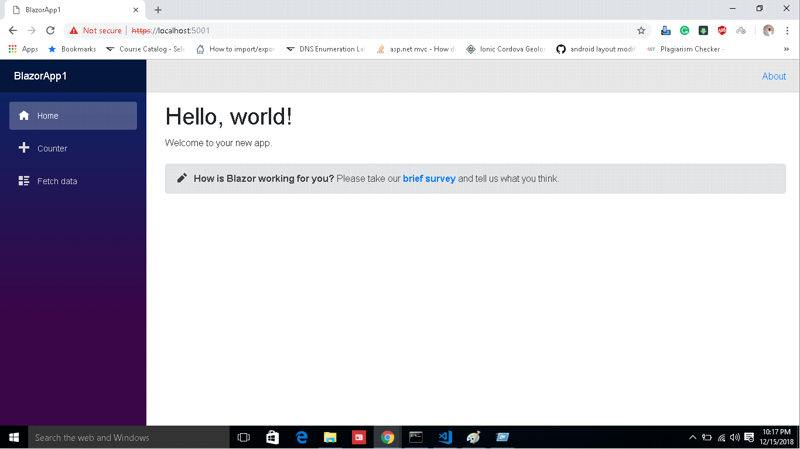This screenshot has height=449, width=800.
Task: Click the Not secure warning indicator
Action: 96,31
